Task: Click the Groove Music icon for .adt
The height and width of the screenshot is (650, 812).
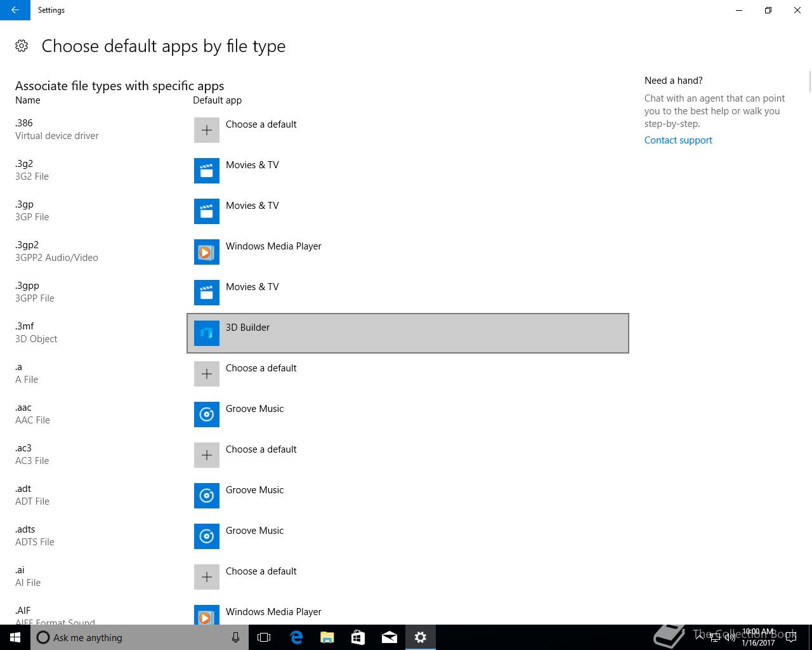Action: 207,496
